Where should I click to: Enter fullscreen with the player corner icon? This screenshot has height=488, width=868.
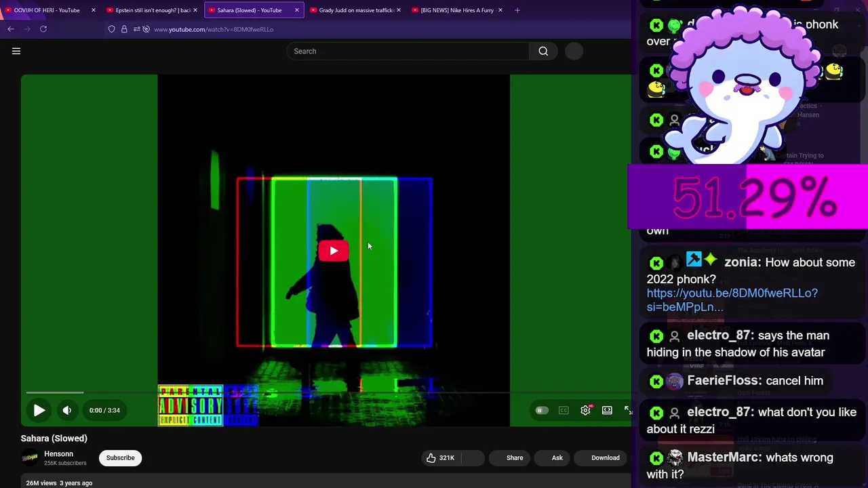[x=627, y=410]
